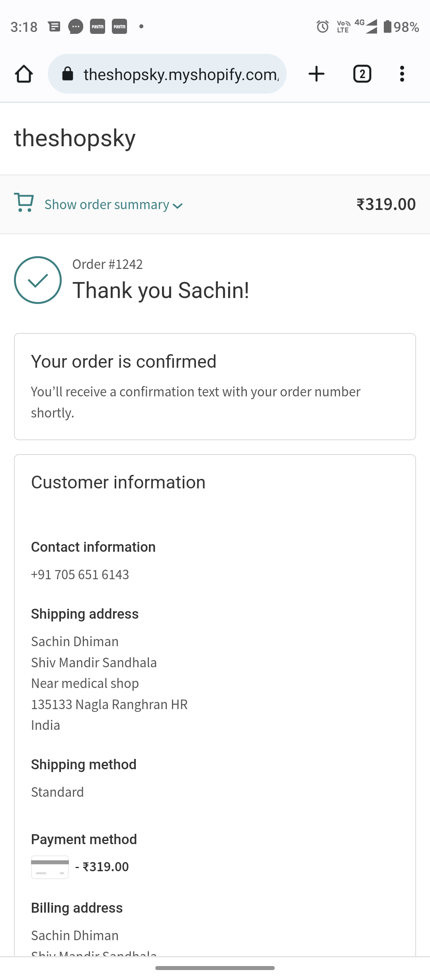Viewport: 430px width, 980px height.
Task: Tap the order confirmed checkmark circle
Action: [x=38, y=280]
